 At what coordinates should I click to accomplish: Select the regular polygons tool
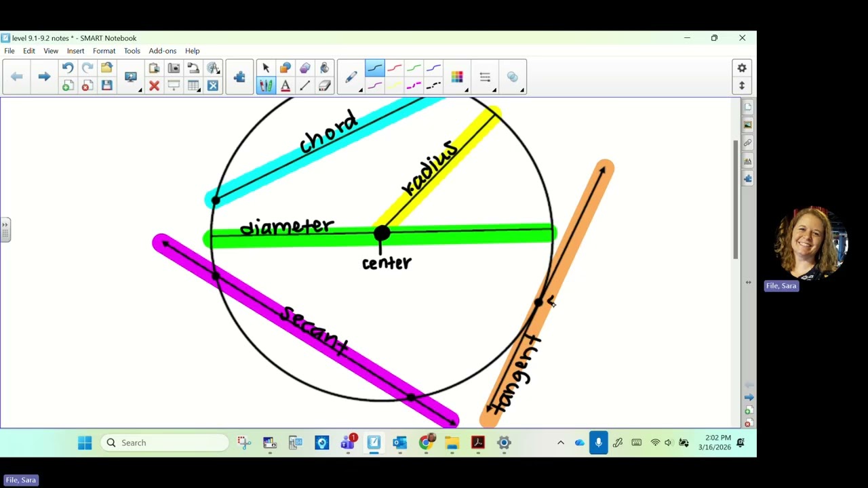pyautogui.click(x=305, y=68)
